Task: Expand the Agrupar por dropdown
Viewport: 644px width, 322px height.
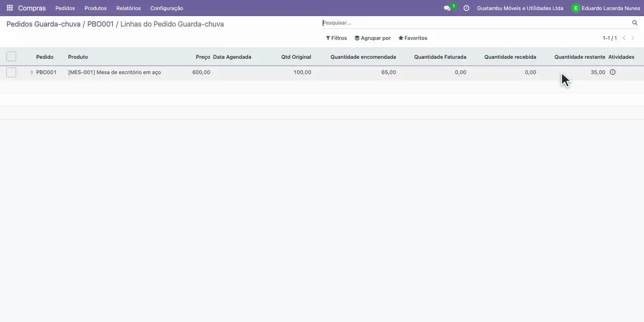Action: [373, 38]
